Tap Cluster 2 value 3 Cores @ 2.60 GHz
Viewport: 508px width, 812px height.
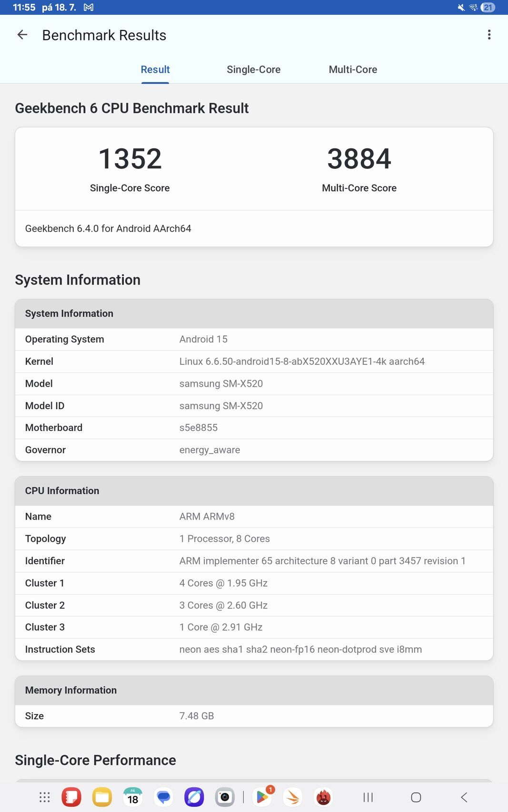pos(223,605)
